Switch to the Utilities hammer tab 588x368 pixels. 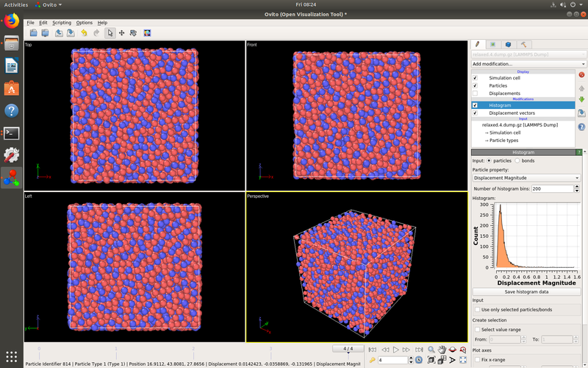(x=523, y=44)
